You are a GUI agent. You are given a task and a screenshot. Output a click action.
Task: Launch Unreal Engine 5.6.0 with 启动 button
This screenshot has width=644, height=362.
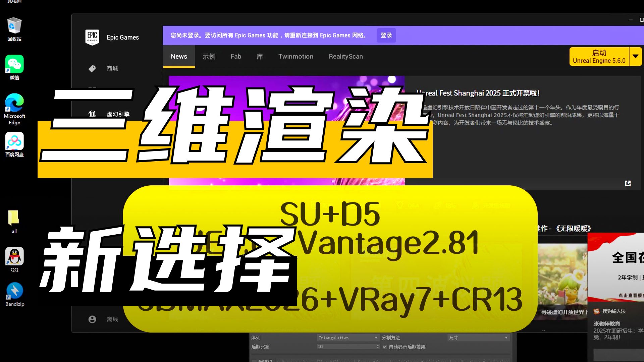click(x=599, y=56)
